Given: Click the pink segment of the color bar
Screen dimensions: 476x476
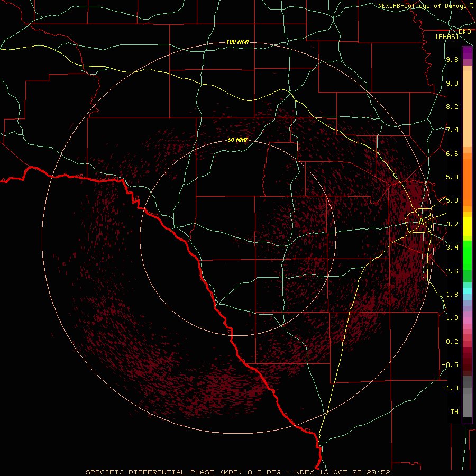Looking at the screenshot, I should [x=467, y=321].
